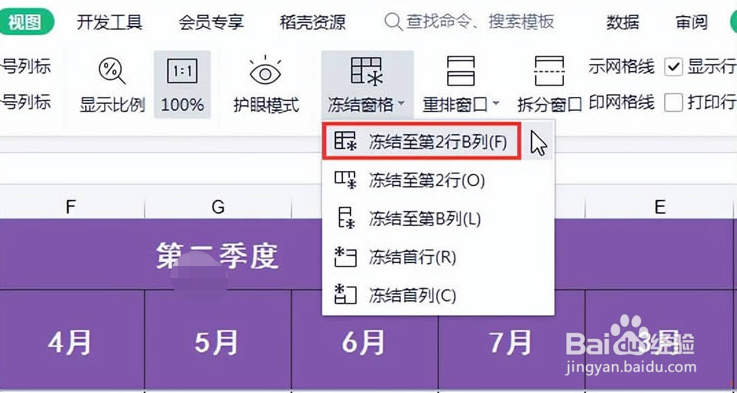Image resolution: width=737 pixels, height=393 pixels.
Task: Click the 拆分窗口 split window icon
Action: pyautogui.click(x=549, y=71)
